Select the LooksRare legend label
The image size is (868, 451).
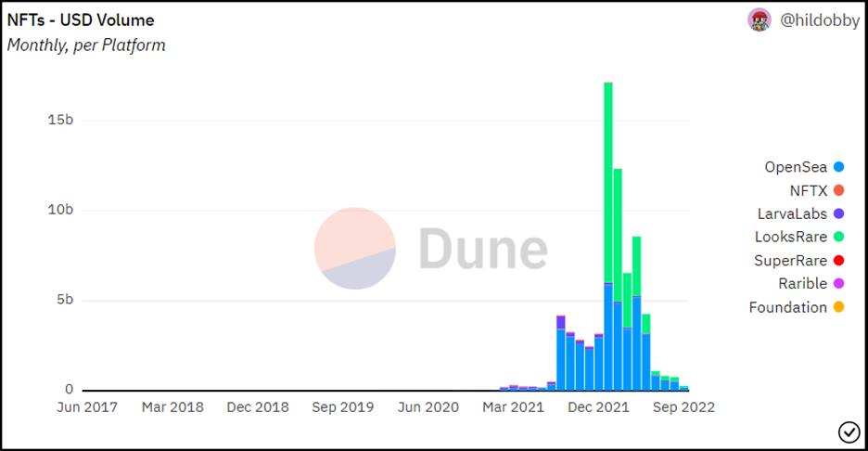point(790,237)
